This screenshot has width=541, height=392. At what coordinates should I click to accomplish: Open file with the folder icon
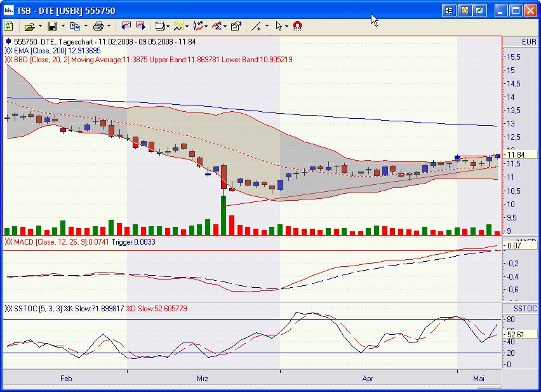coord(30,26)
